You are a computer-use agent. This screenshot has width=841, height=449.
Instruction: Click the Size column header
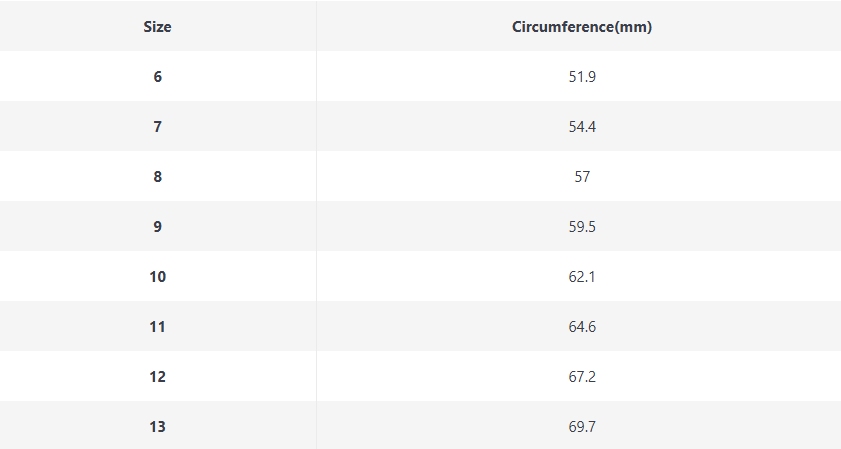[x=158, y=27]
